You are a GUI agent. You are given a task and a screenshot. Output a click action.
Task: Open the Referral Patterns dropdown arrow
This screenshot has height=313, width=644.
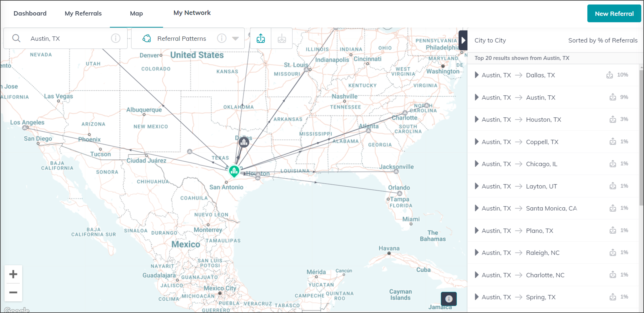click(235, 39)
